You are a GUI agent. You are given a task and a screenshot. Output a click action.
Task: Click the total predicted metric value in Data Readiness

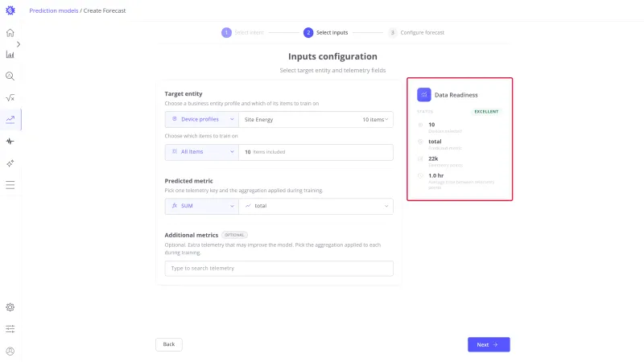[x=435, y=142]
